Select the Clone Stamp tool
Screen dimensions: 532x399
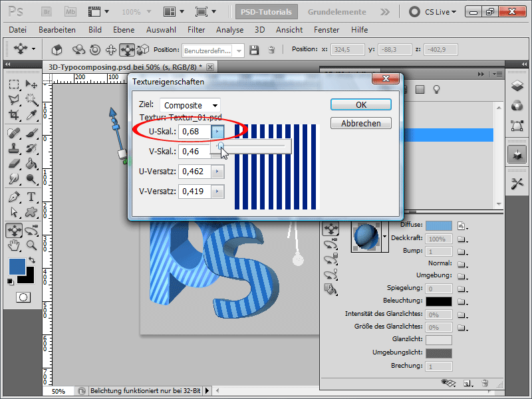pyautogui.click(x=13, y=148)
